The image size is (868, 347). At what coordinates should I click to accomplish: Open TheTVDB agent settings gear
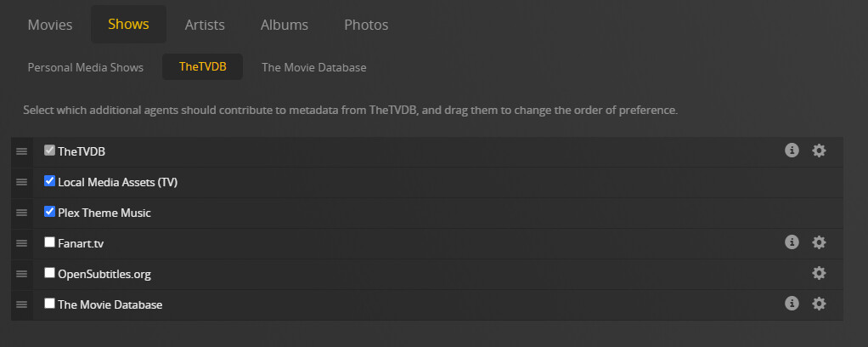(819, 151)
